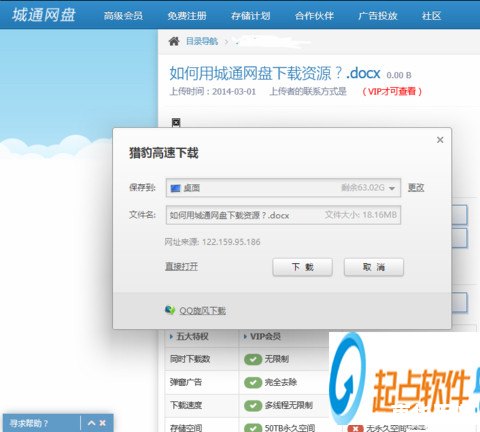
Task: Click the 剩余63.02G text
Action: coord(363,187)
